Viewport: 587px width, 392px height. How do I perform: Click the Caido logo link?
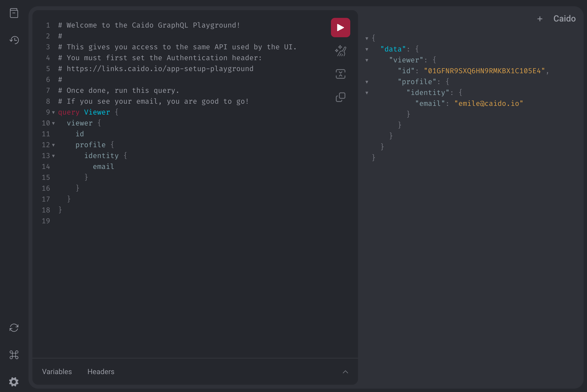(564, 19)
